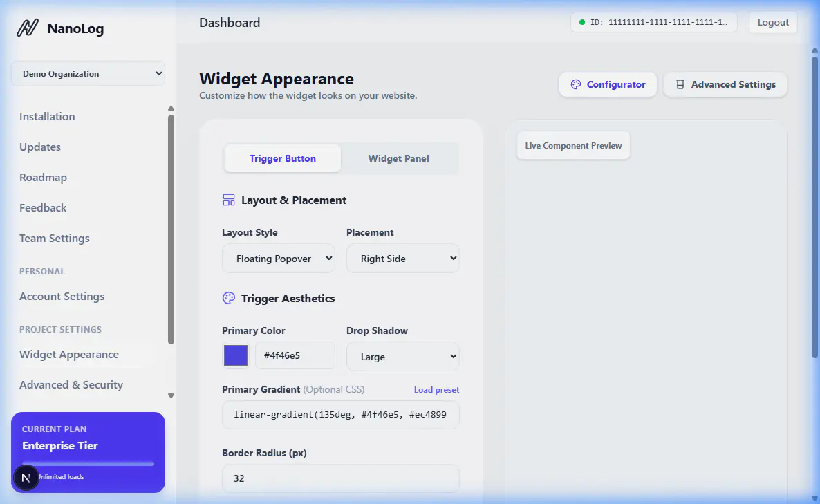Open the Layout Style dropdown
The width and height of the screenshot is (820, 504).
[278, 259]
